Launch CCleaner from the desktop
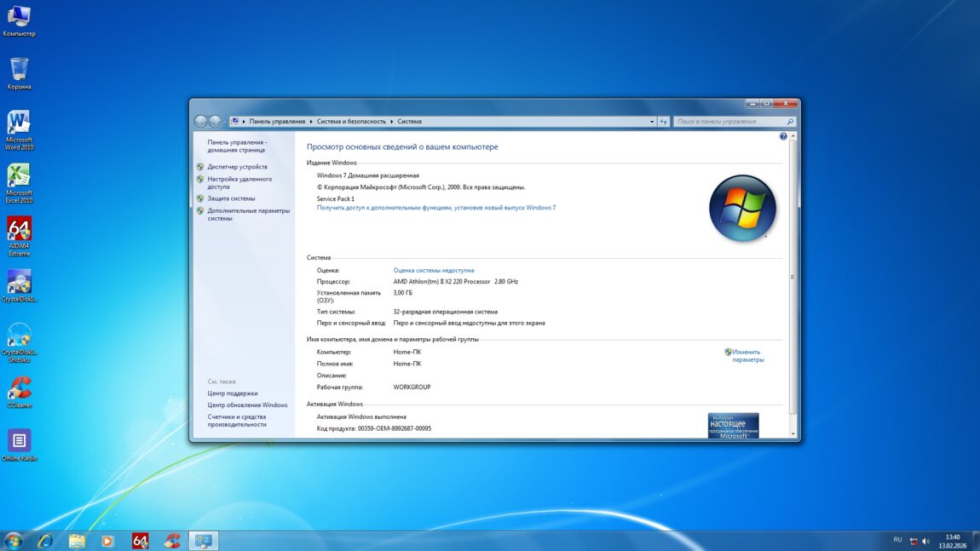Screen dimensions: 980x551 [19, 389]
